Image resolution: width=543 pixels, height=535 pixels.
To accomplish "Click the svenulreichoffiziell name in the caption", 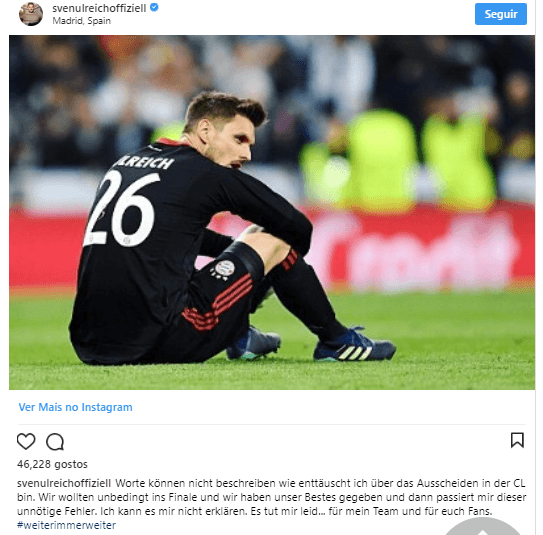I will (64, 483).
